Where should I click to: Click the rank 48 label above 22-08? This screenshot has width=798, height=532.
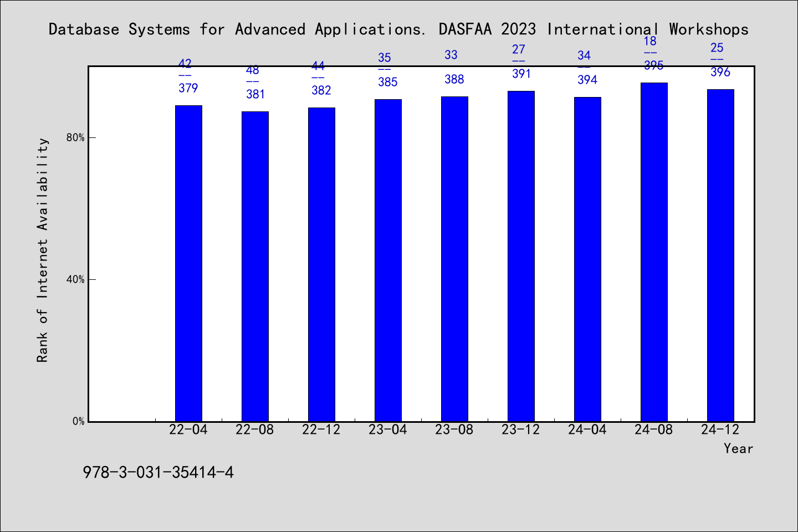click(x=252, y=70)
